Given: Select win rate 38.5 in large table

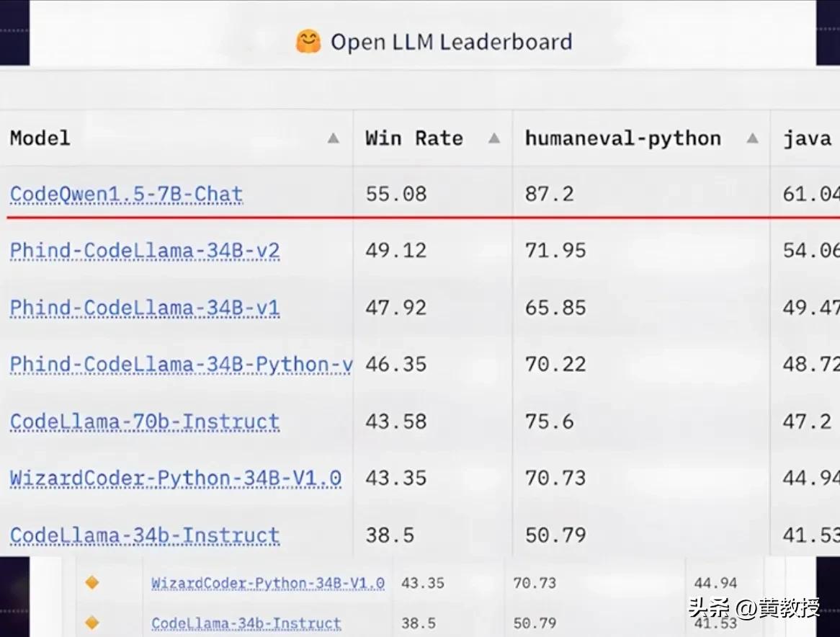Looking at the screenshot, I should point(390,535).
